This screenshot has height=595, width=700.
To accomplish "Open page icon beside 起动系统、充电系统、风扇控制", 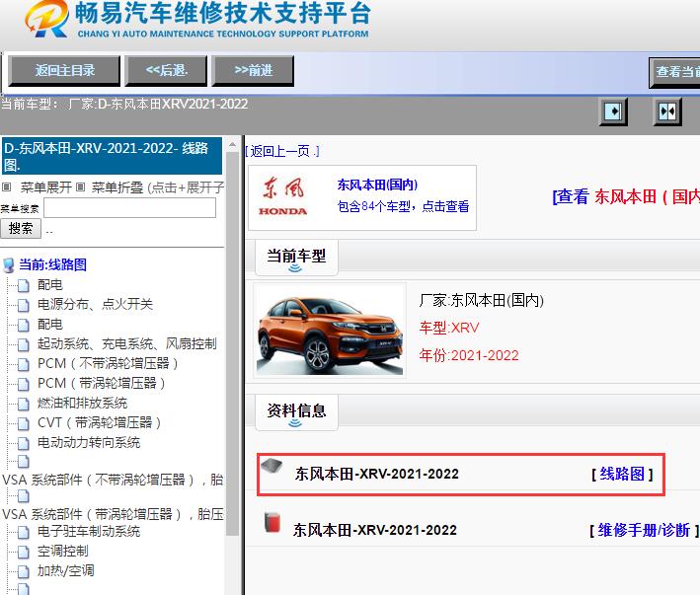I will (x=24, y=344).
